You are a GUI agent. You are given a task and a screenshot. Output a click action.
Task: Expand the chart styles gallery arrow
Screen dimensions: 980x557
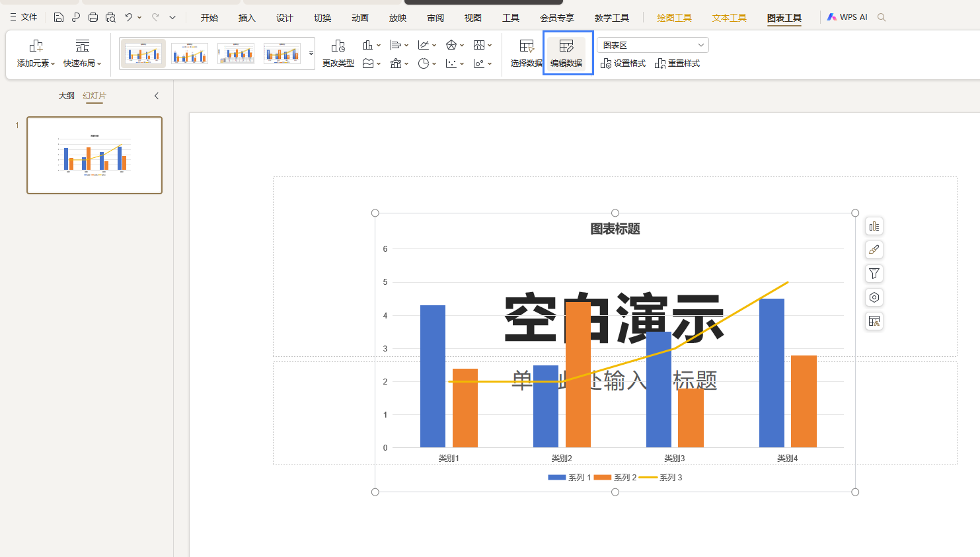311,53
